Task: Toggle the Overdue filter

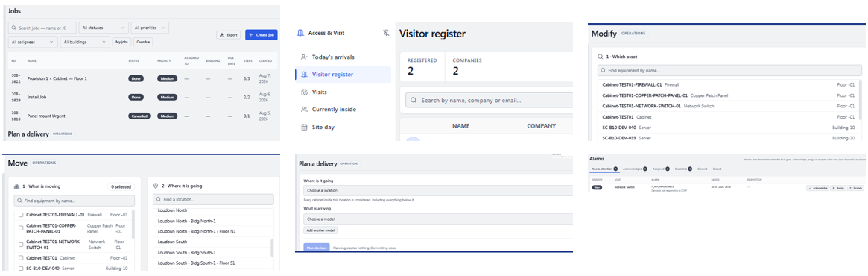Action: (x=143, y=42)
